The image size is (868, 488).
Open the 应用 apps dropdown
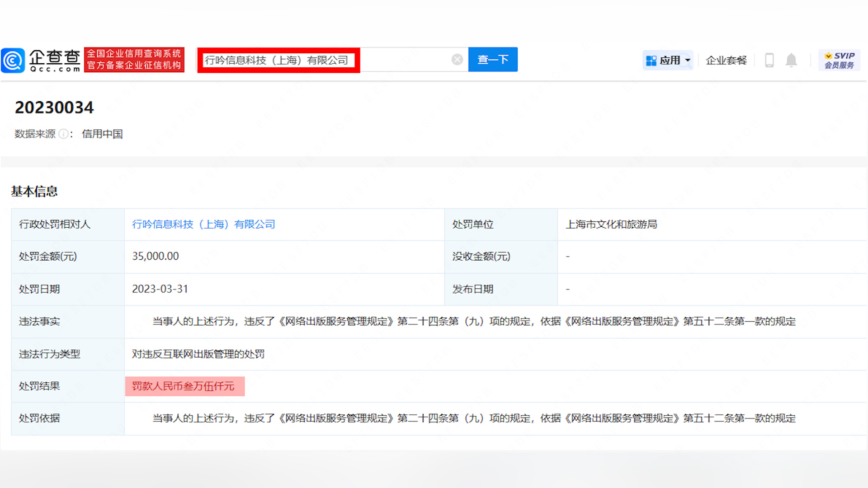click(x=668, y=60)
